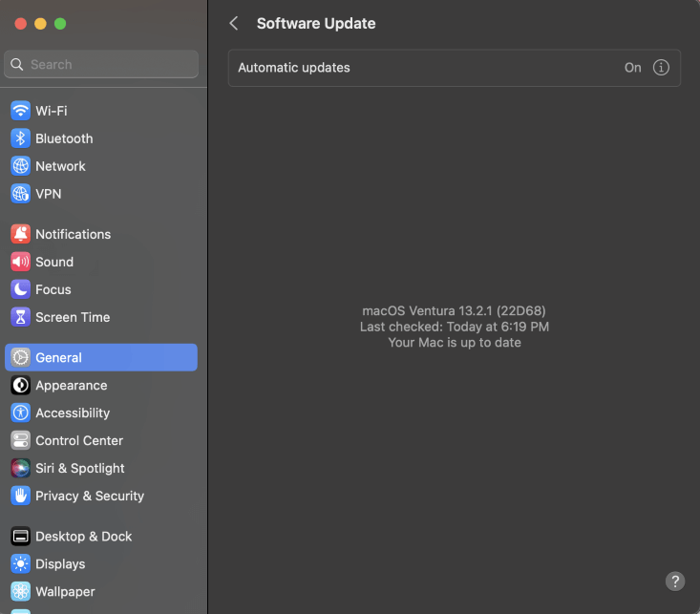Click the Search field in sidebar
The height and width of the screenshot is (614, 700).
pos(101,65)
